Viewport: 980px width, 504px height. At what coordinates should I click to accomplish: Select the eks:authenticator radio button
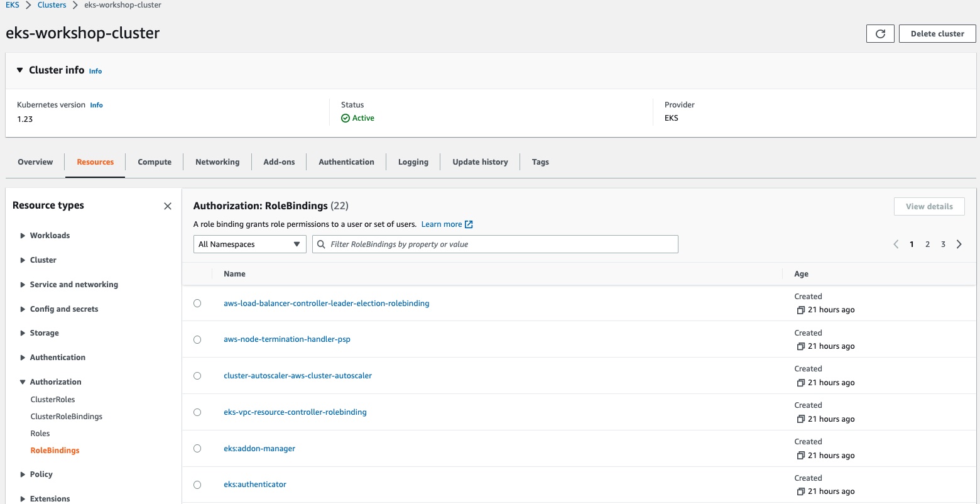[x=197, y=485]
